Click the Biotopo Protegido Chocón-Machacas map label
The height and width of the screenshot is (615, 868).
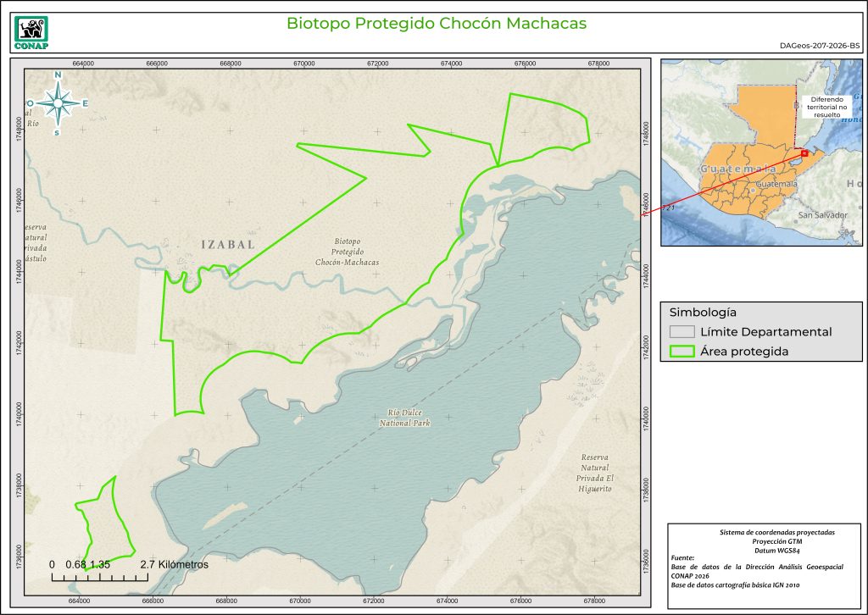(x=347, y=252)
